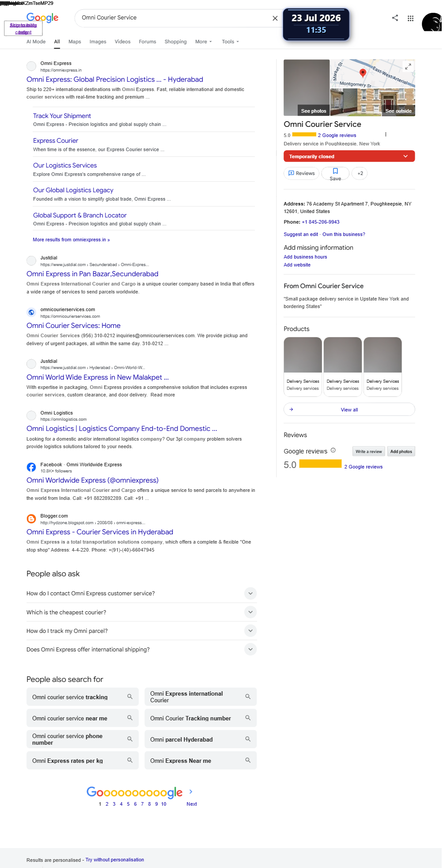Open 'Omni Courier Services: Home' result
Image resolution: width=447 pixels, height=868 pixels.
coord(73,326)
